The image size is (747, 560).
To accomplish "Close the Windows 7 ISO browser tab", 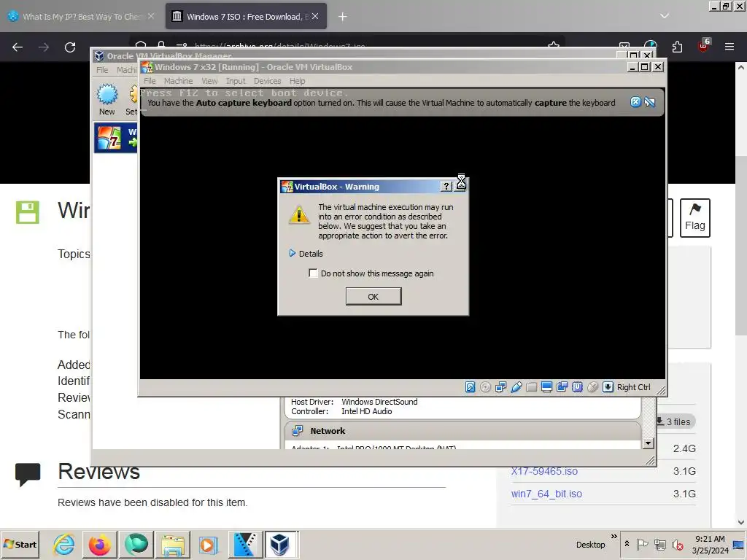I will (x=315, y=16).
